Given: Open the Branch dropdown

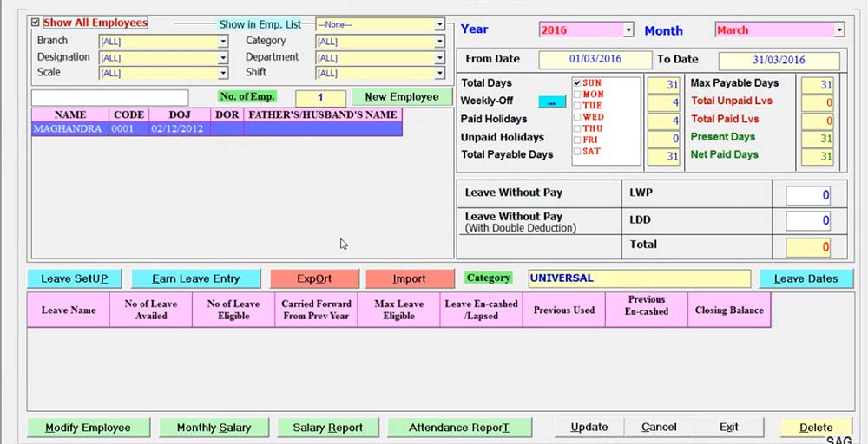Looking at the screenshot, I should [223, 42].
